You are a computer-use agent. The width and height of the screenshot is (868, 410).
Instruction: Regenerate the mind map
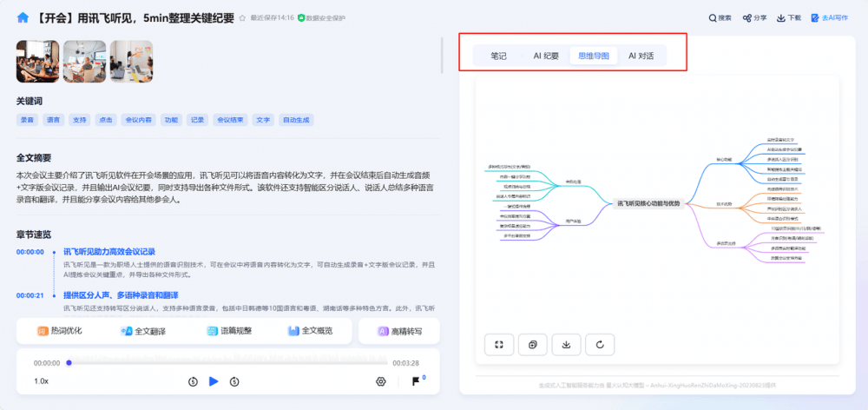click(600, 345)
